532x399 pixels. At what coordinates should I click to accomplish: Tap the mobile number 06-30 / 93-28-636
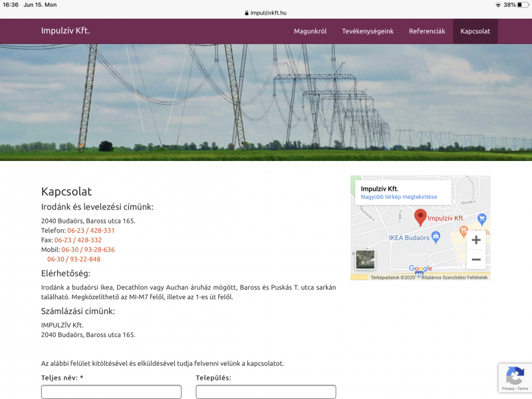[88, 249]
